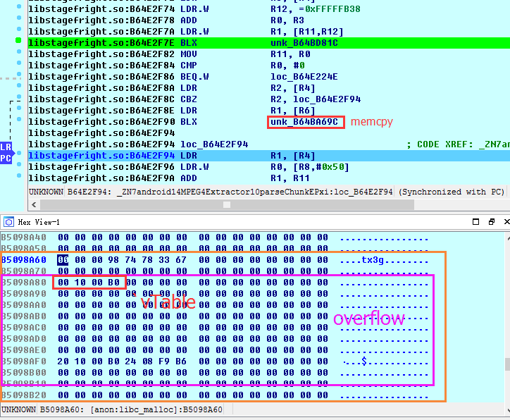Screen dimensions: 510x420
Task: Select the highlighted PC line LDR R1, [R4]
Action: (268, 156)
